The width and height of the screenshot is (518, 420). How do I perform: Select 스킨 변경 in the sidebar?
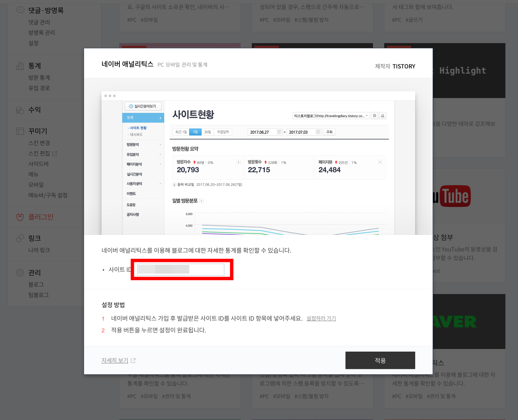tap(39, 143)
